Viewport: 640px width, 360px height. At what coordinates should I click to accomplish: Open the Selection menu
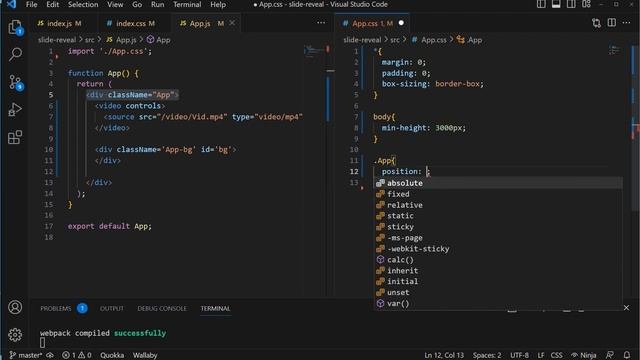tap(83, 4)
